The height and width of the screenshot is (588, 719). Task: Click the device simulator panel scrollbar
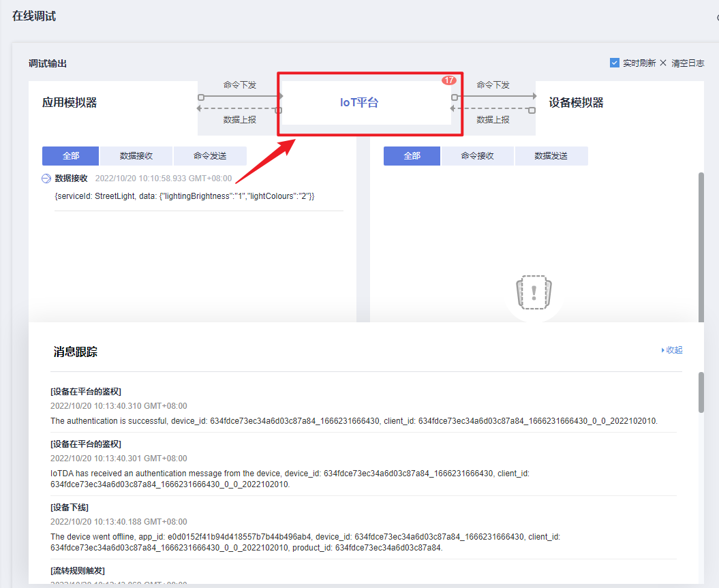click(701, 247)
